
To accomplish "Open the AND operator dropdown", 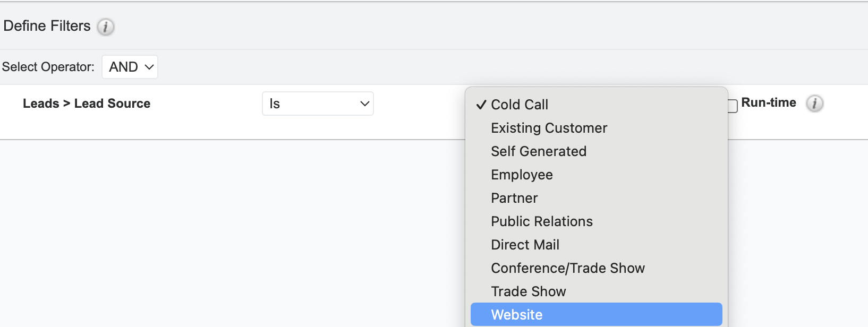I will click(130, 67).
